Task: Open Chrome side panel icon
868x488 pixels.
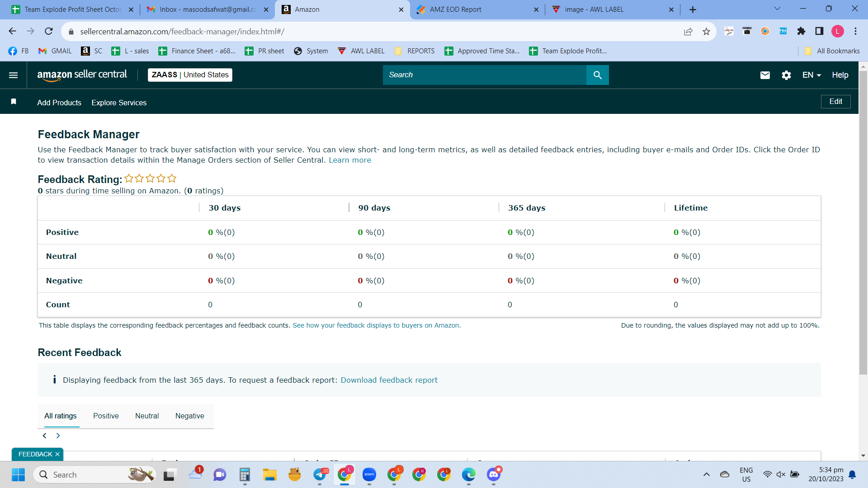Action: (819, 31)
